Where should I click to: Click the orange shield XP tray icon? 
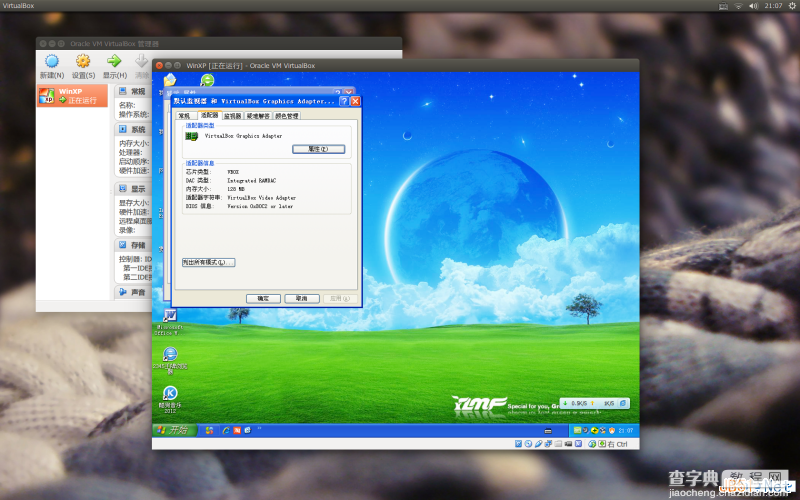[612, 431]
